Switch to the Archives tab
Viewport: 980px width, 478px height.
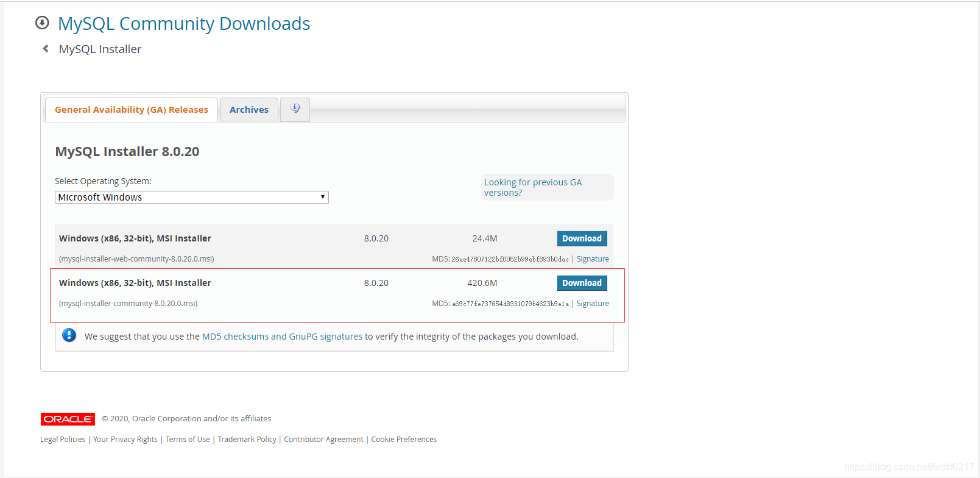click(x=249, y=110)
